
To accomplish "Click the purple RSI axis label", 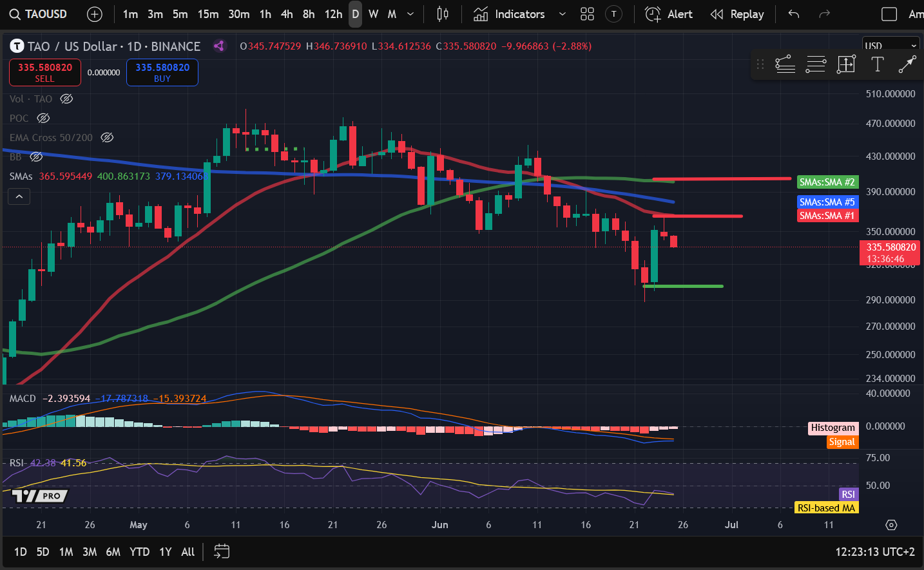I will [849, 494].
